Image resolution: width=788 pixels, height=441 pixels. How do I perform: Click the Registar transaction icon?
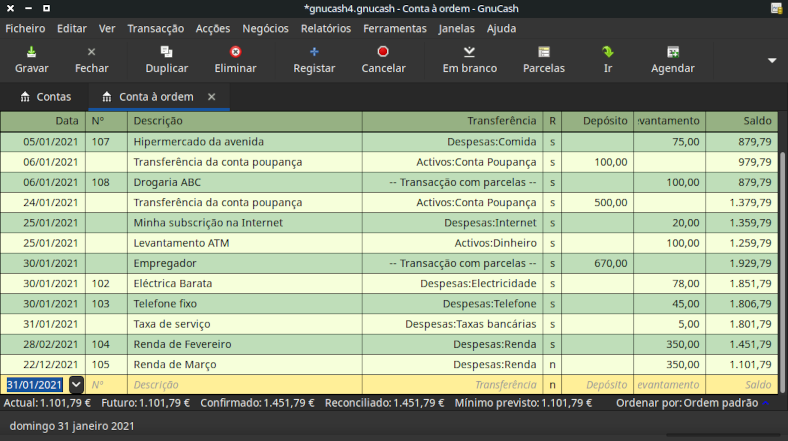pyautogui.click(x=314, y=51)
